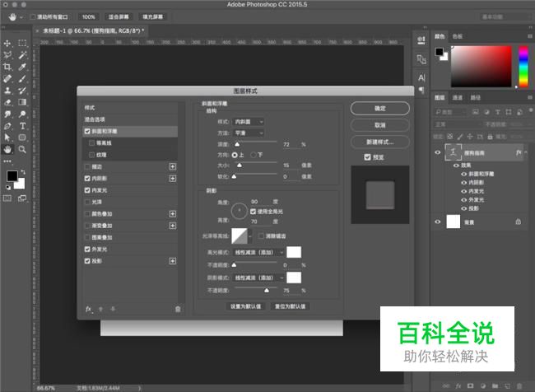Click the type layer filter T icon
Viewport: 535px width, 392px height.
pyautogui.click(x=497, y=112)
